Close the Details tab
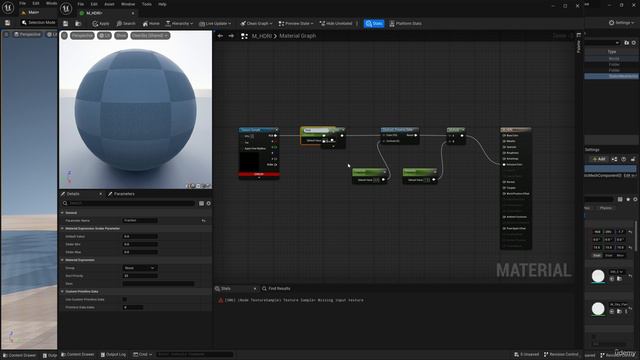Screen dimensions: 640x360 (x=100, y=194)
